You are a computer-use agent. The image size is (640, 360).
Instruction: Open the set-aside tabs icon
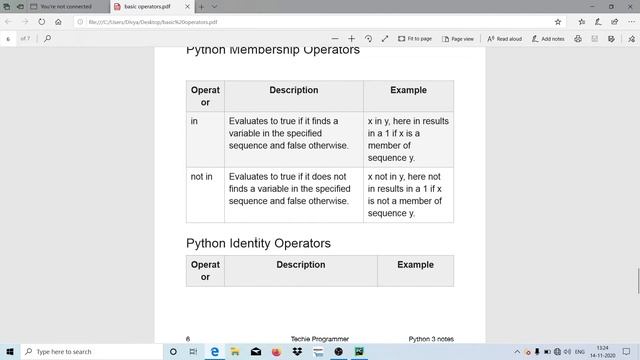point(7,7)
